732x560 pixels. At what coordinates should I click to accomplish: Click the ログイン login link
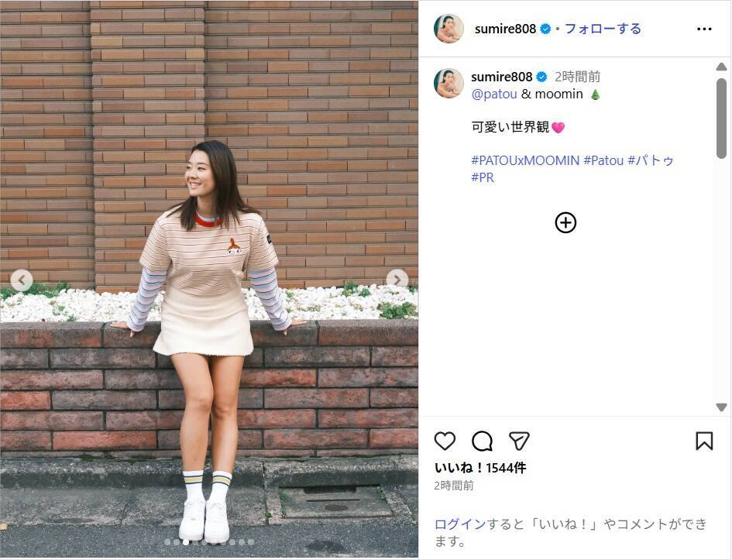click(x=460, y=524)
